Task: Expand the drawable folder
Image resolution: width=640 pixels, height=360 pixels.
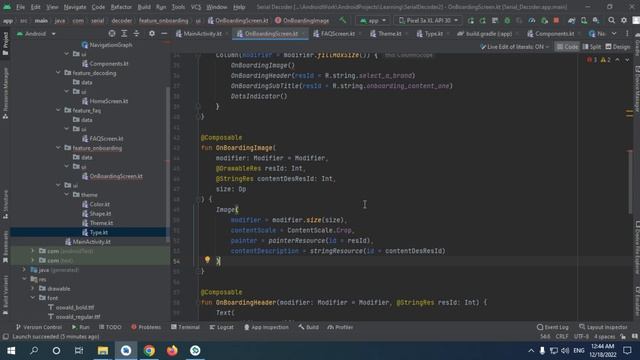Action: 33,288
